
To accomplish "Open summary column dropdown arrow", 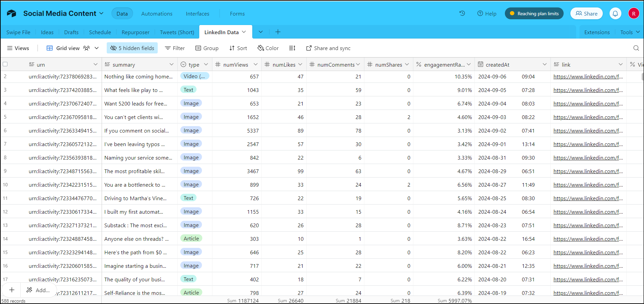I will point(172,64).
